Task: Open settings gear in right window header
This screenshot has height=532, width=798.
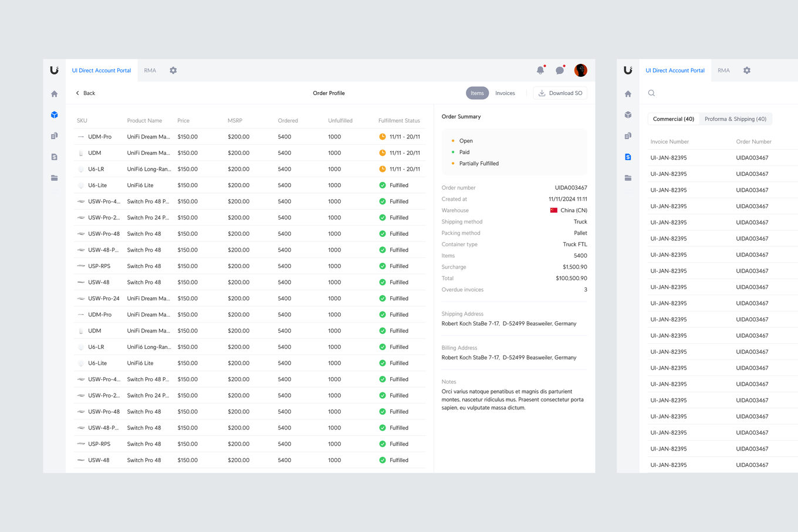Action: [x=747, y=70]
